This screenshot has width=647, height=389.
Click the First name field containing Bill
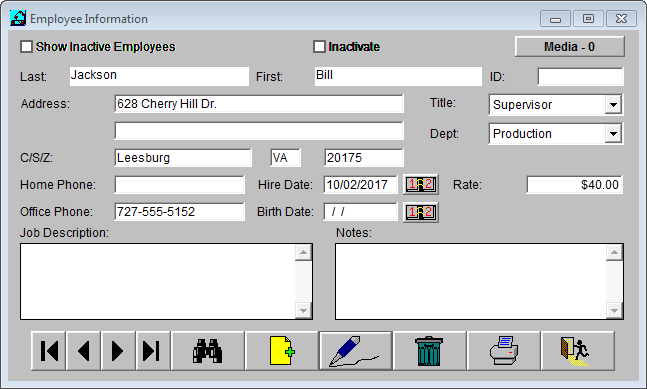point(398,76)
